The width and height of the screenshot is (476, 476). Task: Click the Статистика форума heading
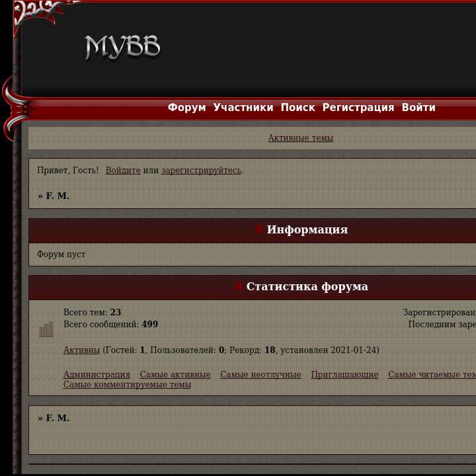tap(307, 286)
